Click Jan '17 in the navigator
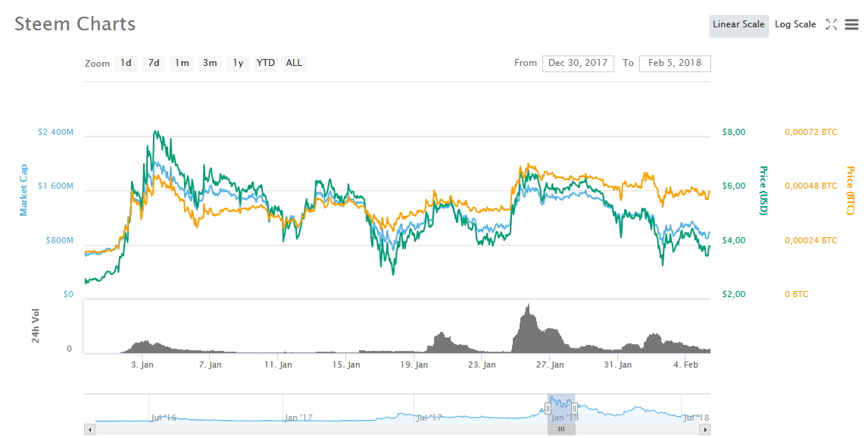The image size is (868, 438). pyautogui.click(x=298, y=418)
